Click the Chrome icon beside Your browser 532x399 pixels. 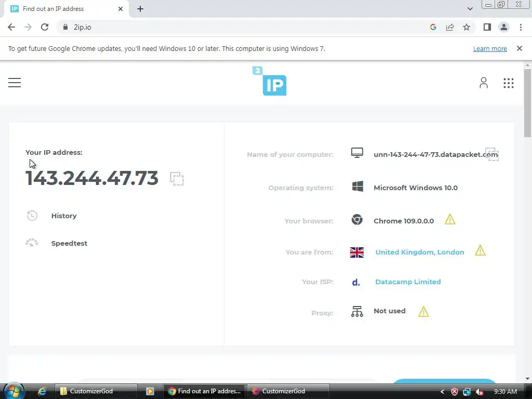pyautogui.click(x=357, y=220)
